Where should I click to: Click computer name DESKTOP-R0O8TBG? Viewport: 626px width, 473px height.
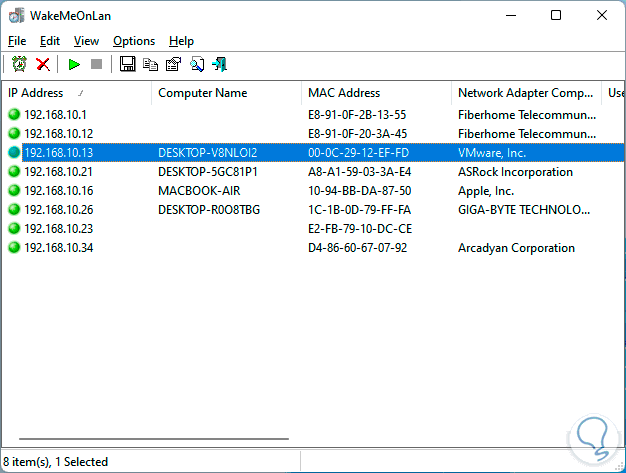pos(209,210)
